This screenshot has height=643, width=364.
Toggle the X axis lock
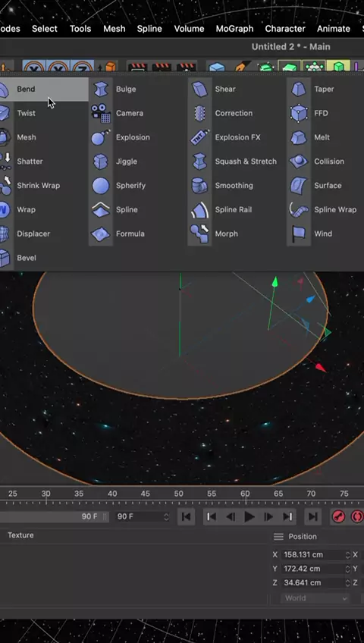click(x=33, y=67)
